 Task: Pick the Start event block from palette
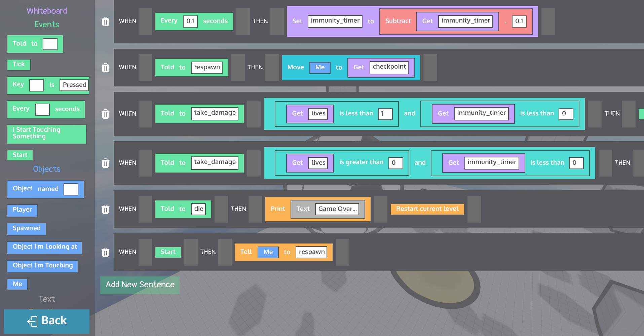pos(20,155)
